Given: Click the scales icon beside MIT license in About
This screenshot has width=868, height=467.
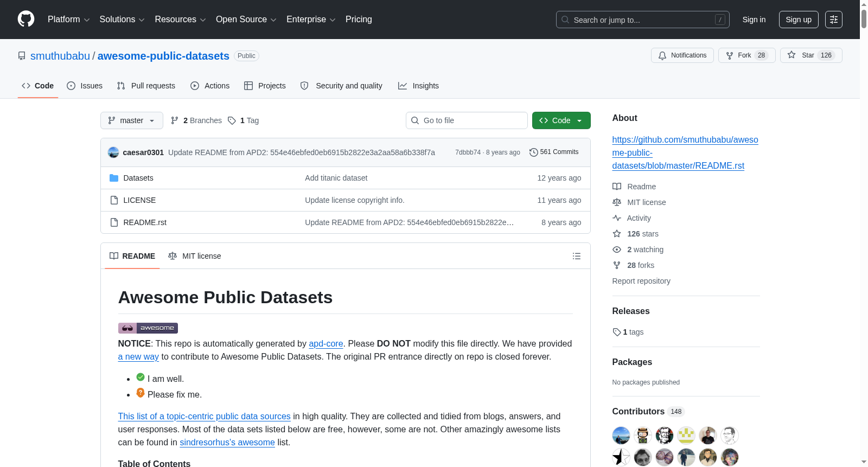Looking at the screenshot, I should (x=617, y=202).
